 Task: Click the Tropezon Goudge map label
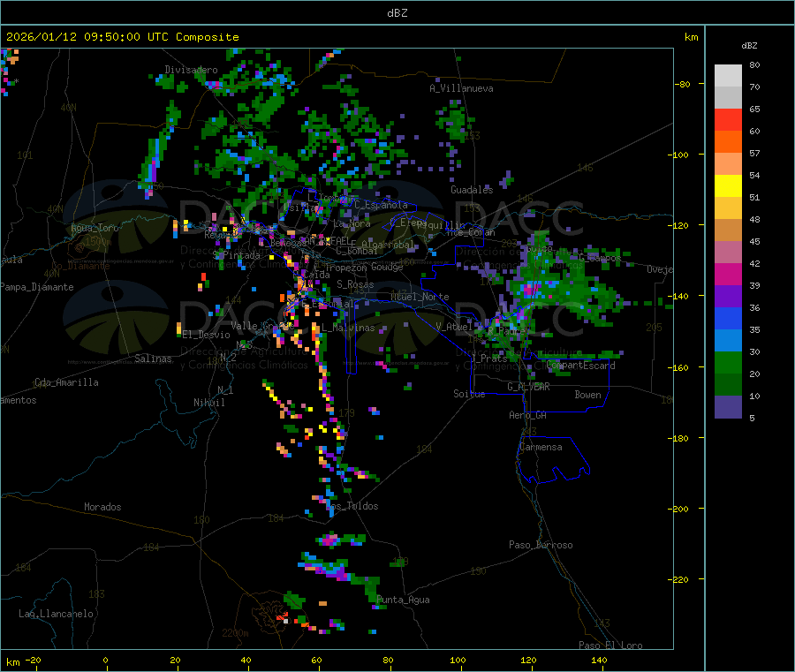coord(364,267)
